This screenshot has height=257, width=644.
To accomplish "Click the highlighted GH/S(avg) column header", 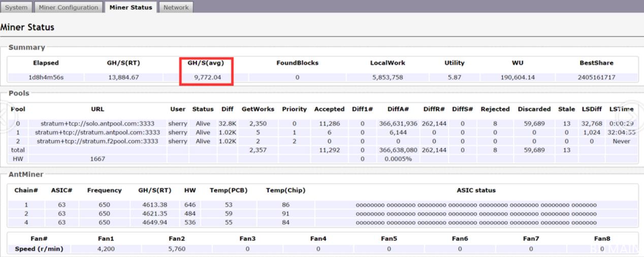I will point(206,63).
